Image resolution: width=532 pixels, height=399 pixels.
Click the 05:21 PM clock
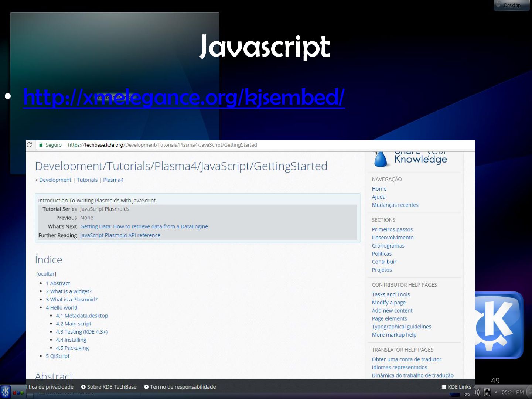[512, 392]
